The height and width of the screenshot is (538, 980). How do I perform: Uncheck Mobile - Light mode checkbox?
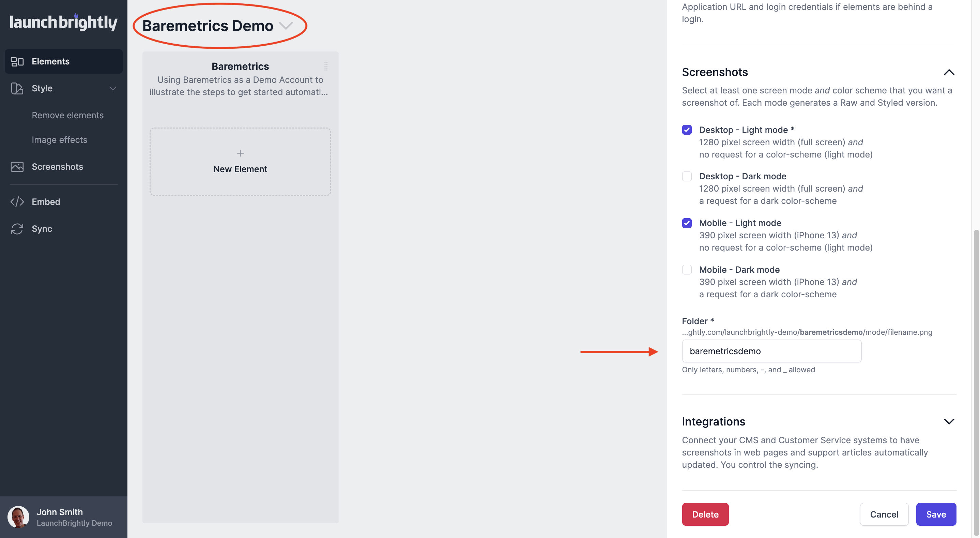[x=687, y=223]
